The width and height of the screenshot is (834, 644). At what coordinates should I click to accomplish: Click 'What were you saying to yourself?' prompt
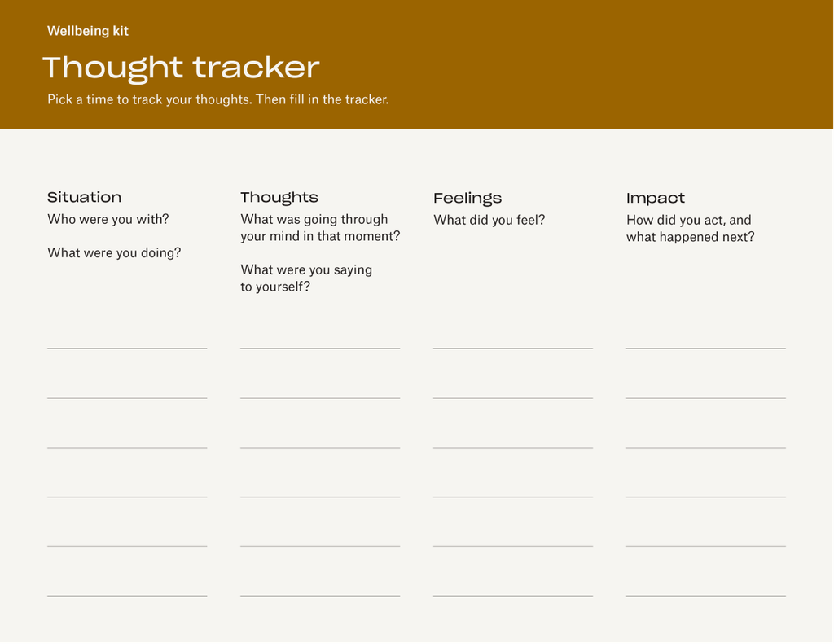click(306, 278)
